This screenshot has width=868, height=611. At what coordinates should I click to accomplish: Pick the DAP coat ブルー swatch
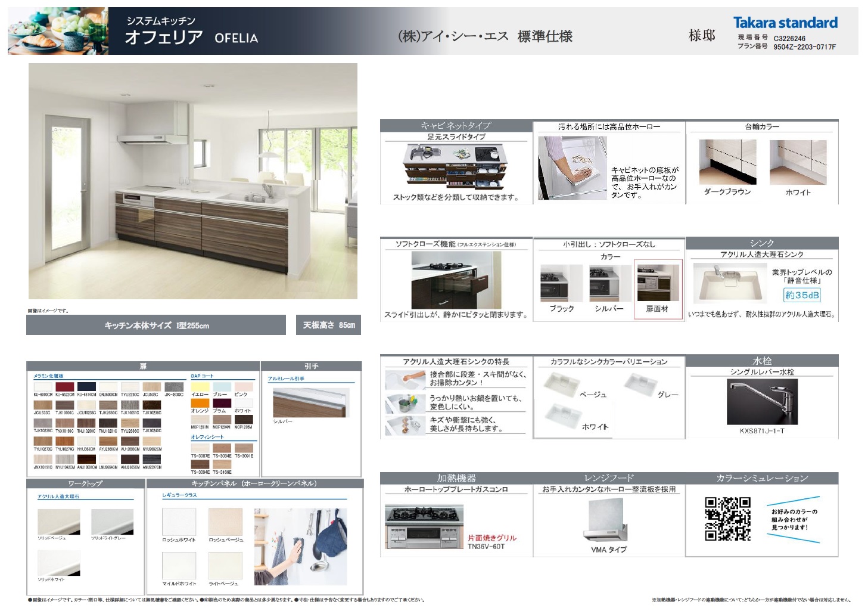pos(222,386)
